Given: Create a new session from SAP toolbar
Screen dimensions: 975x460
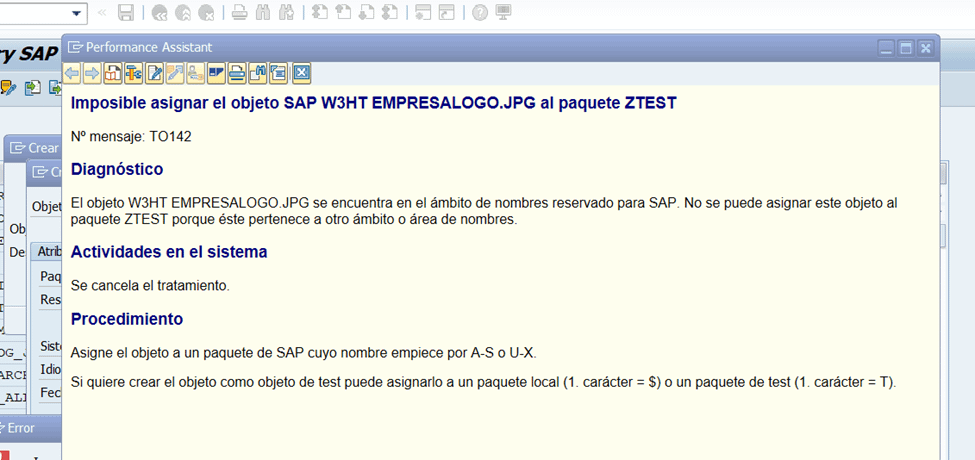Looking at the screenshot, I should click(423, 13).
